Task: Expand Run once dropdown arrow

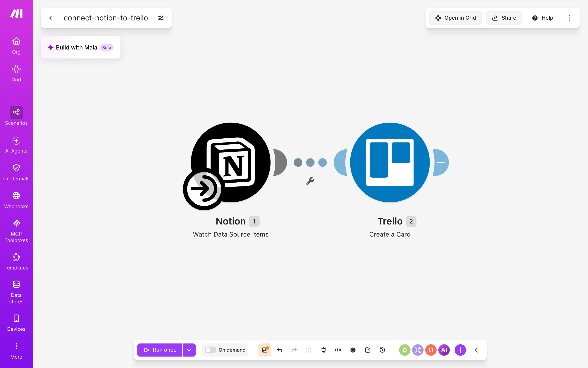Action: coord(189,350)
